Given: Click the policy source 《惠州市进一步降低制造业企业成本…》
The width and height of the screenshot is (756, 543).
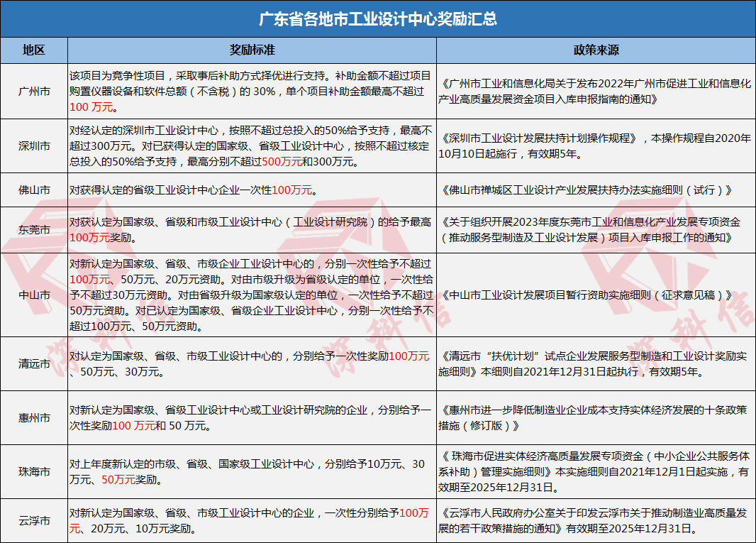Looking at the screenshot, I should [593, 418].
